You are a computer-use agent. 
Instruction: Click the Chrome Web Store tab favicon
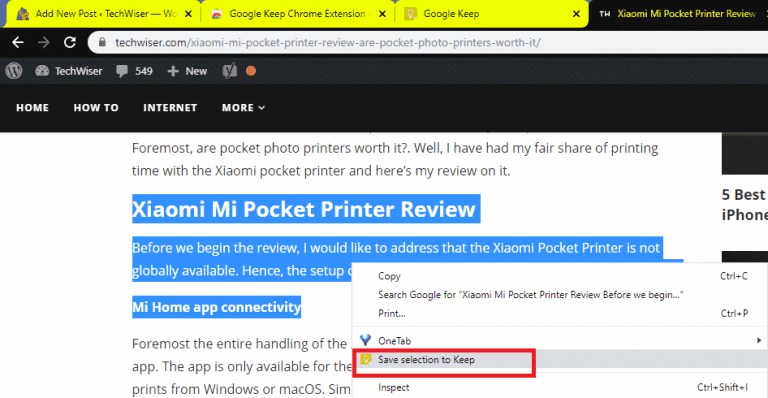[216, 14]
